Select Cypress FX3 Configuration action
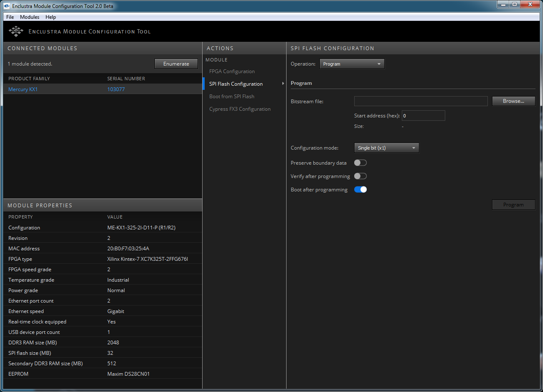Screen dimensions: 543x392 (x=240, y=109)
